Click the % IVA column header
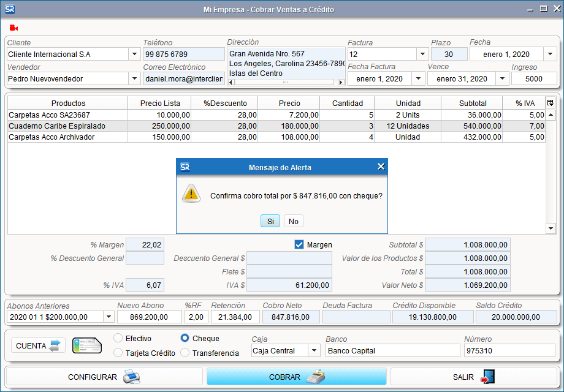 (524, 103)
